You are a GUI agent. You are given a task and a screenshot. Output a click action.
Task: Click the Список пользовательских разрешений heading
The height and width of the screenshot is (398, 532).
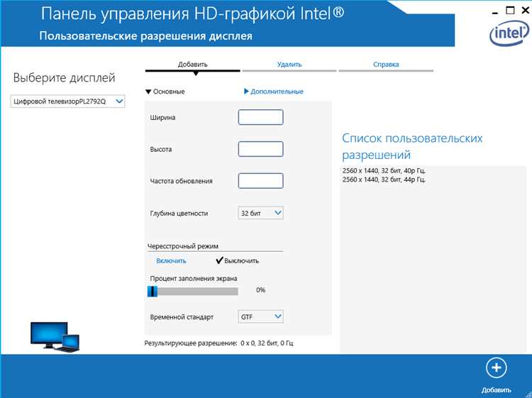pos(412,147)
